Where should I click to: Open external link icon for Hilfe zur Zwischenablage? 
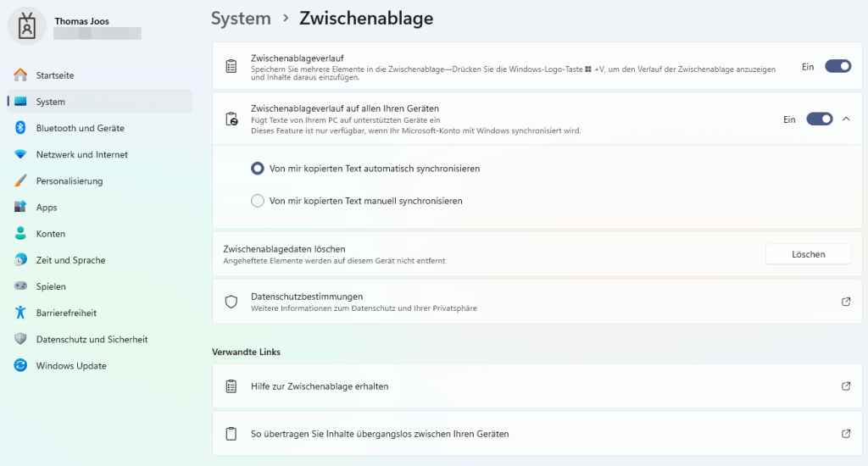[x=846, y=386]
